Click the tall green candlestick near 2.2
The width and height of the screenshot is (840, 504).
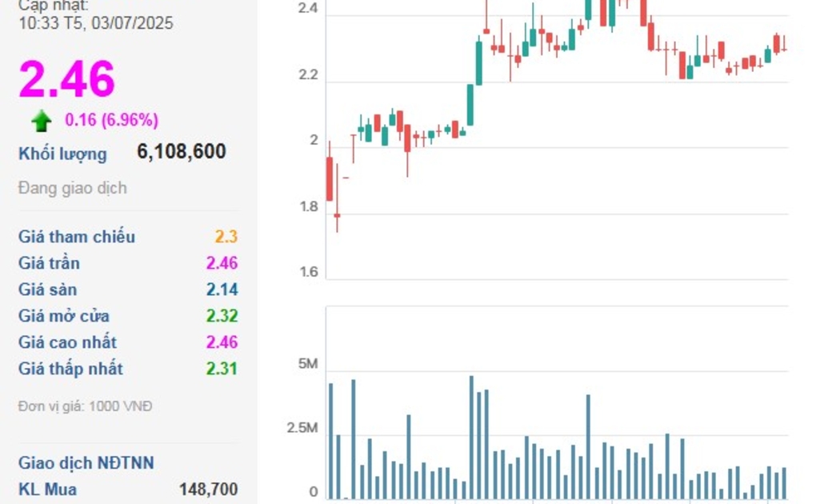(478, 63)
